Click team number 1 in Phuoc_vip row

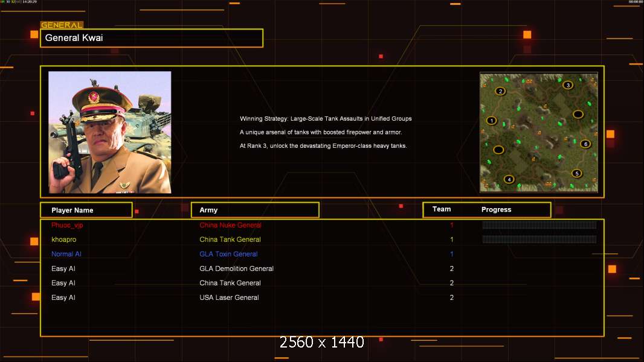451,225
